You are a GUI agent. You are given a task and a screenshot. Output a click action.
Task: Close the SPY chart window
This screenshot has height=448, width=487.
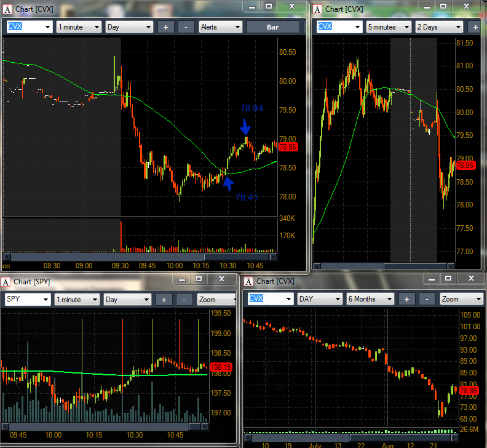click(x=221, y=279)
